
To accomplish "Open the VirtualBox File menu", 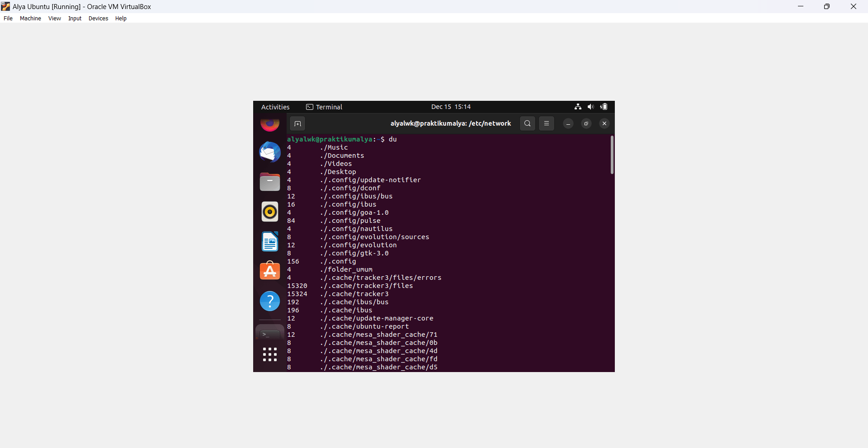I will tap(8, 19).
